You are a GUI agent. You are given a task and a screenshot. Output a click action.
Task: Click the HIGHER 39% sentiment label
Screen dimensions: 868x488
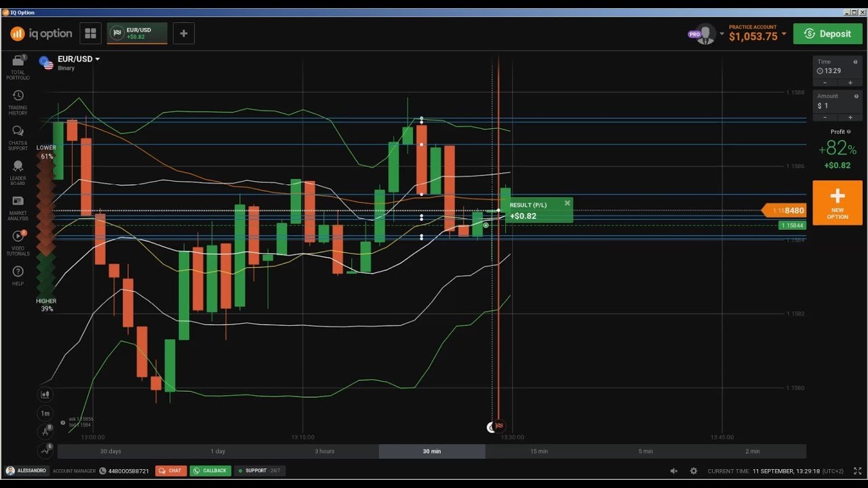point(46,305)
